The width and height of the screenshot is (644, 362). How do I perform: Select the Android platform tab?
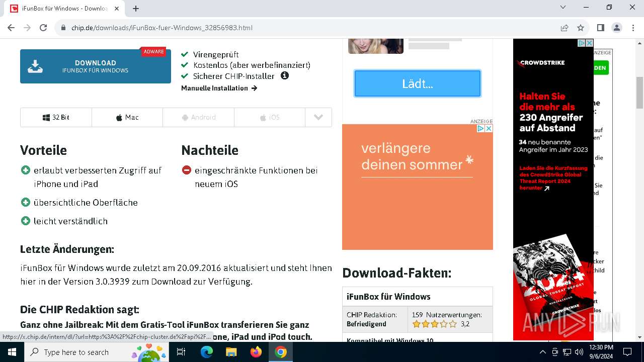pos(199,117)
